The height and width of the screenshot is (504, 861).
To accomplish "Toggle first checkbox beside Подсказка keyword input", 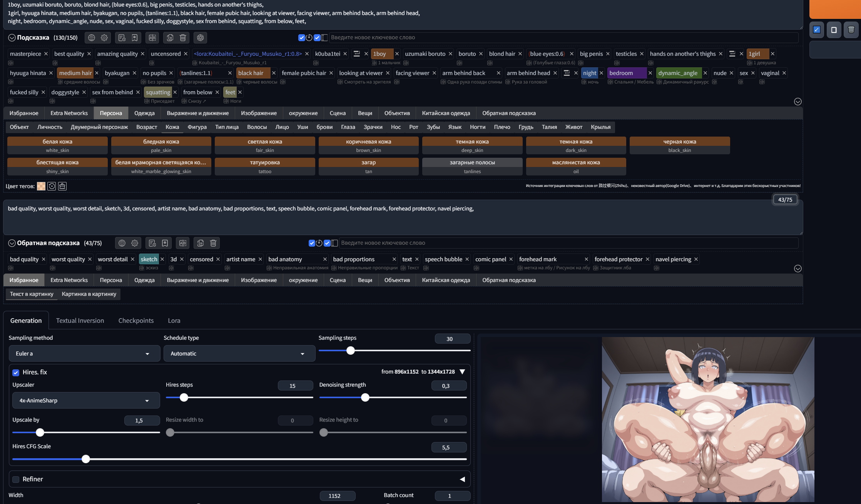I will [x=302, y=38].
